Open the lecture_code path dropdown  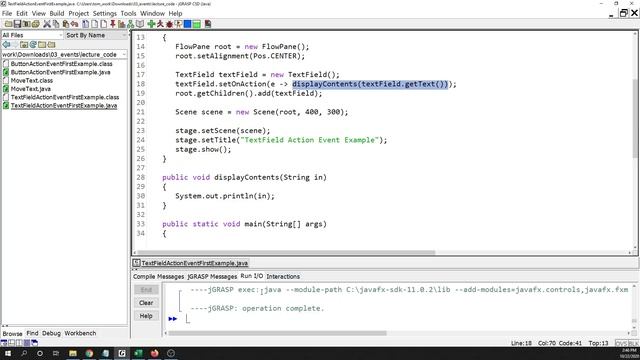(64, 54)
